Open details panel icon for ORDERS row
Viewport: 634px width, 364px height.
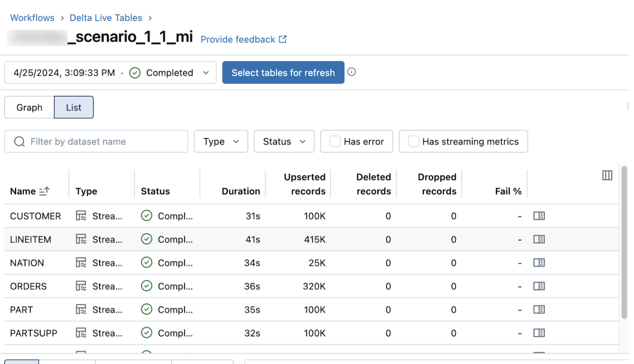[x=539, y=286]
